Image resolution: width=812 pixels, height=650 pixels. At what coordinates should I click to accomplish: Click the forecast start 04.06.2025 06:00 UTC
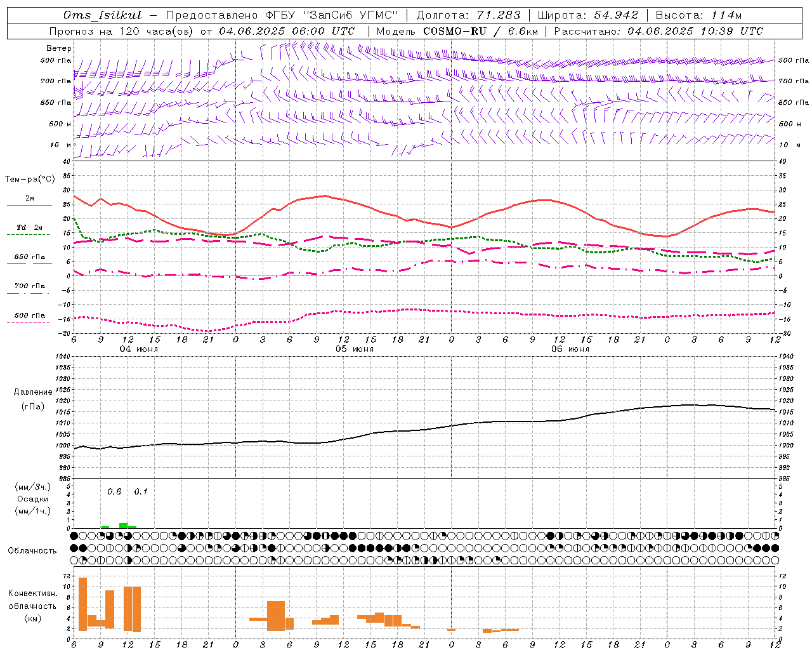(x=287, y=31)
